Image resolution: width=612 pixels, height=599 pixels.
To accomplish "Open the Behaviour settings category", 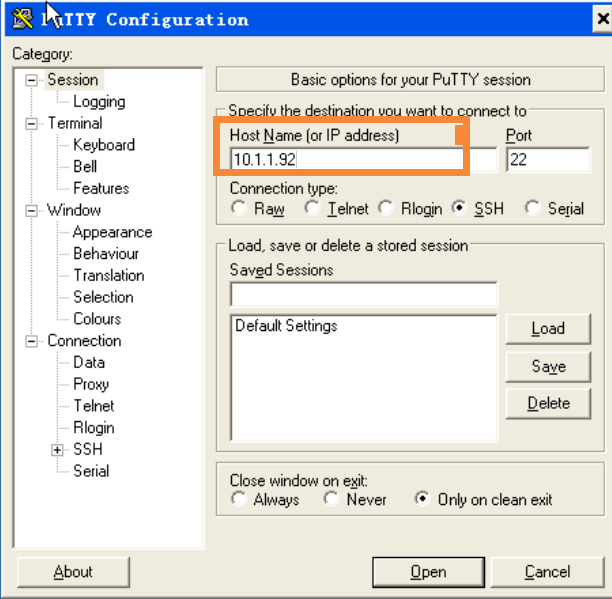I will click(x=106, y=254).
